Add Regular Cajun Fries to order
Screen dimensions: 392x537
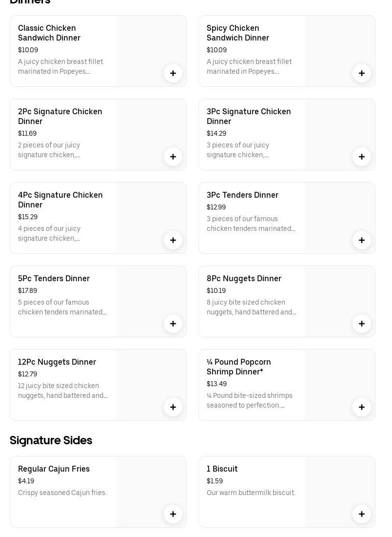(173, 514)
